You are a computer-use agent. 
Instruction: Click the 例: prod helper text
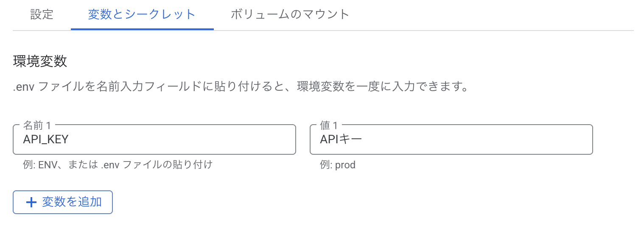click(338, 164)
